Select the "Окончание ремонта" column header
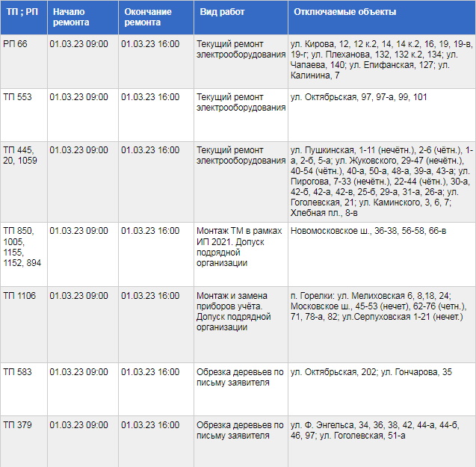 [x=148, y=17]
